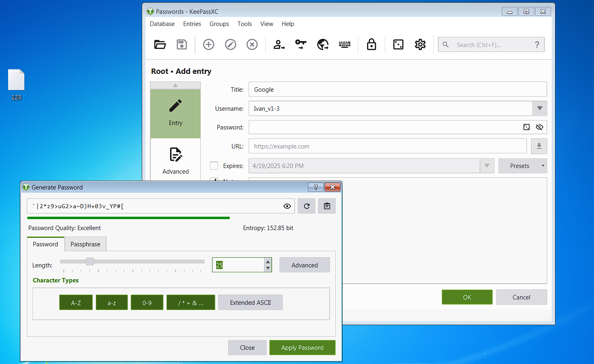This screenshot has width=594, height=364.
Task: Check the Expires checkbox
Action: click(x=214, y=166)
